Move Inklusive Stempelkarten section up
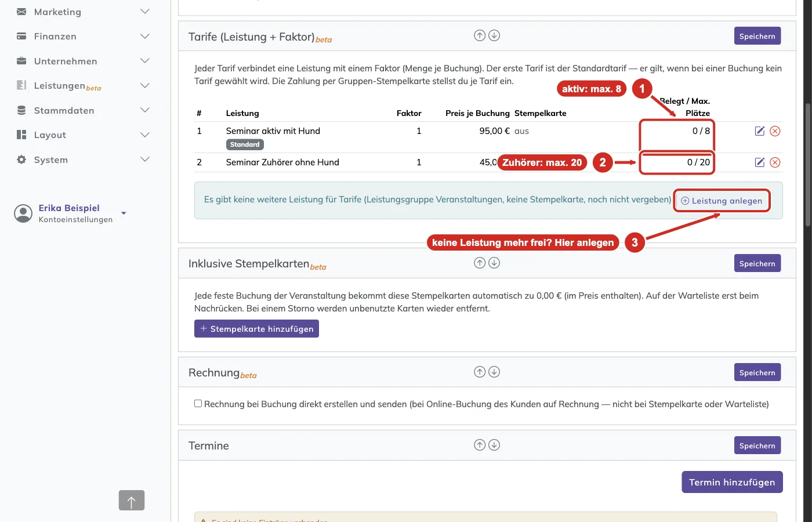The height and width of the screenshot is (522, 812). [480, 263]
